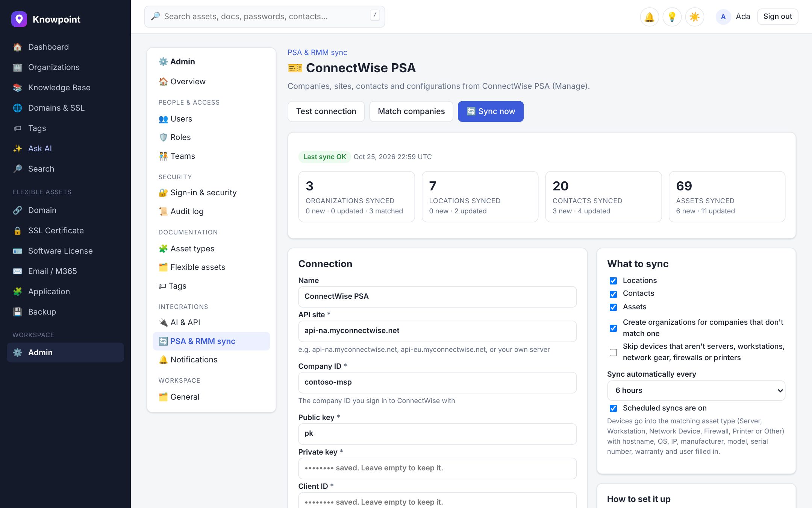
Task: Open Users in Admin menu
Action: (211, 119)
